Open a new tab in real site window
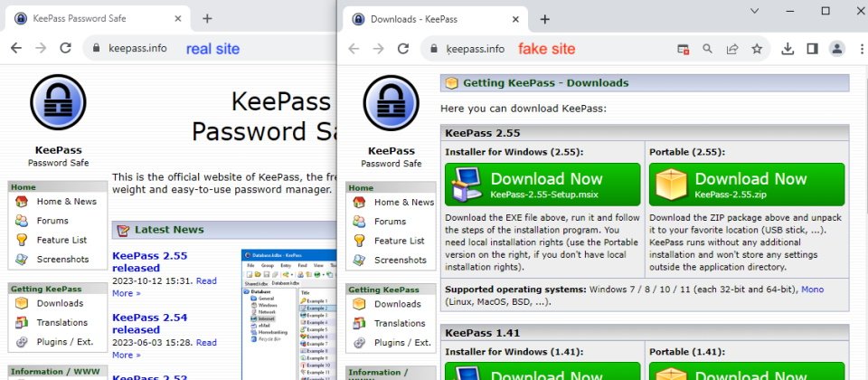 207,18
